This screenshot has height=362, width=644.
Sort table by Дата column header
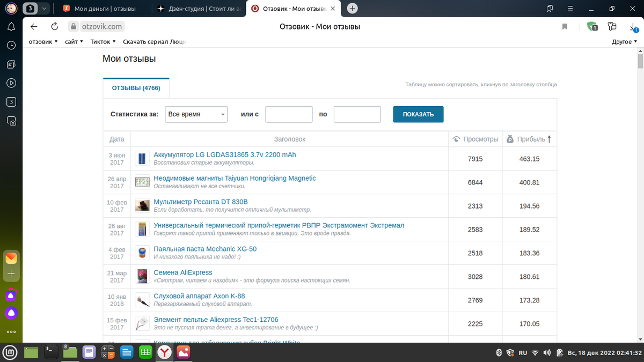coord(117,139)
